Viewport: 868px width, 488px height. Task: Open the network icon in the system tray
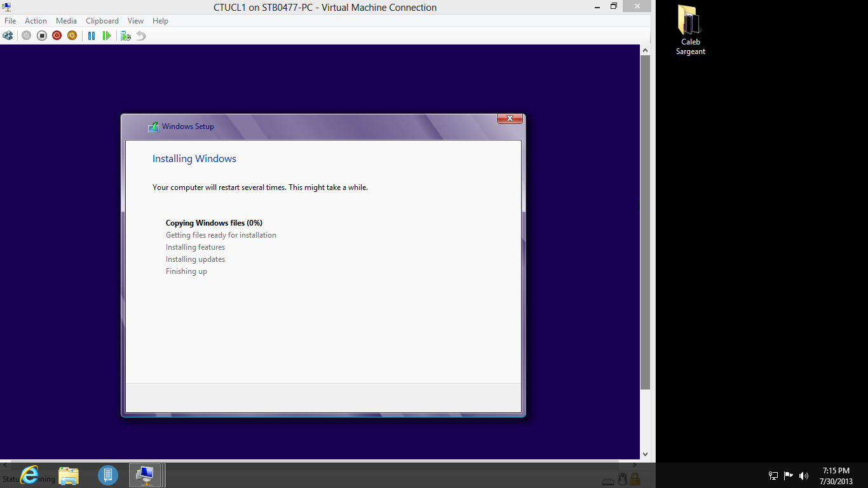coord(773,475)
